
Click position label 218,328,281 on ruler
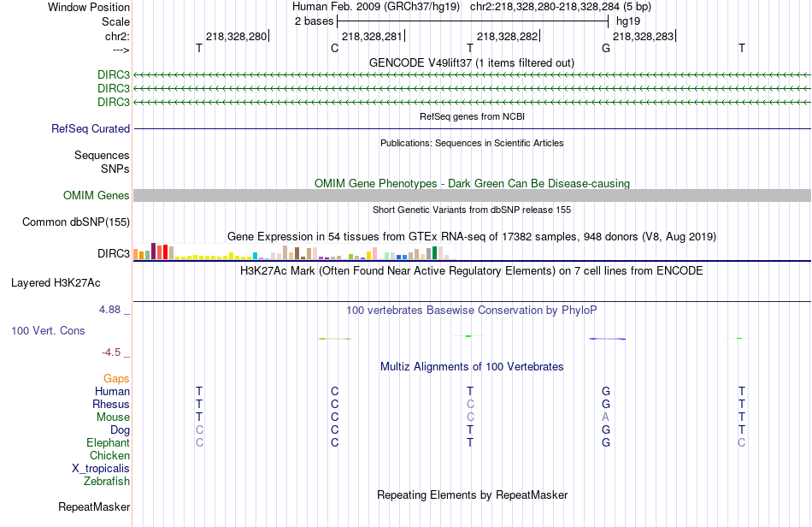tap(372, 36)
